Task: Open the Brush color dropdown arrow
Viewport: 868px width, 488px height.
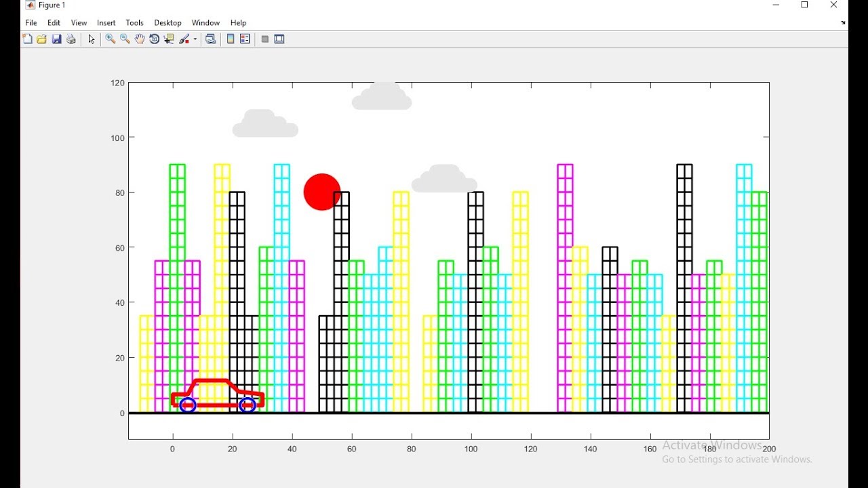Action: coord(195,39)
